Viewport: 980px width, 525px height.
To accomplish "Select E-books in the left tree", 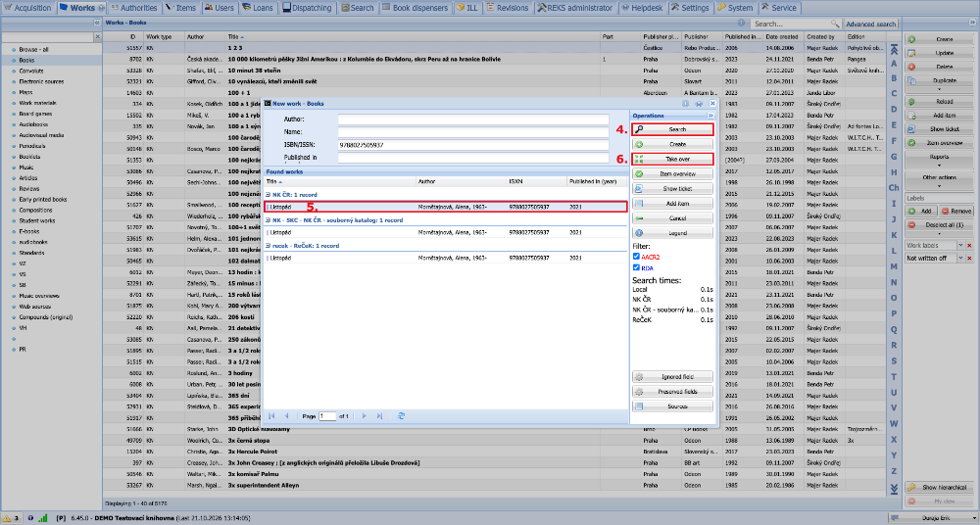I will [28, 231].
